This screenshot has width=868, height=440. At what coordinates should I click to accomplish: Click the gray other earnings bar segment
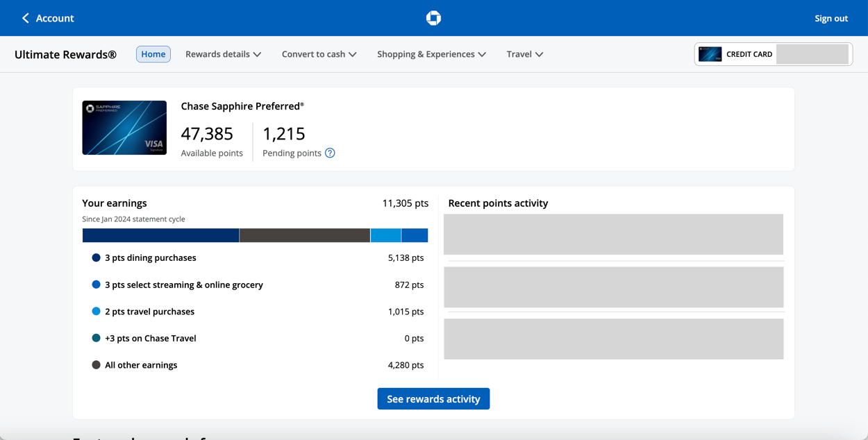click(304, 236)
